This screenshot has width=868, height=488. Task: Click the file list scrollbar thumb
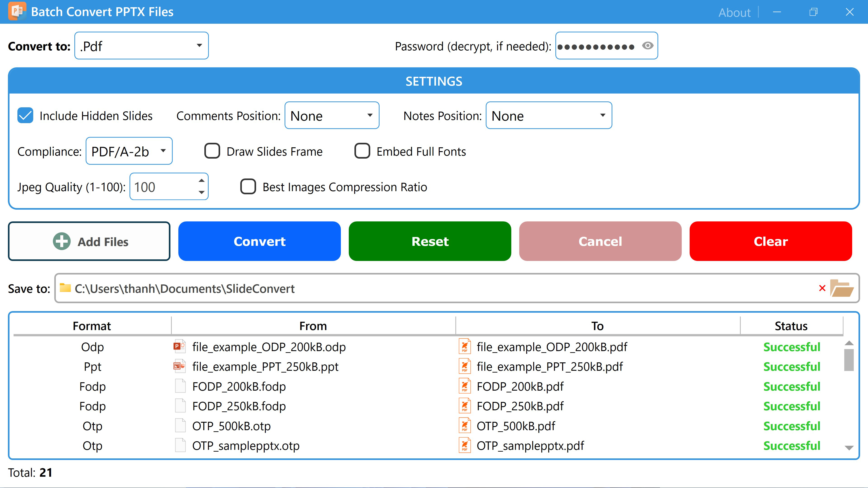tap(849, 360)
